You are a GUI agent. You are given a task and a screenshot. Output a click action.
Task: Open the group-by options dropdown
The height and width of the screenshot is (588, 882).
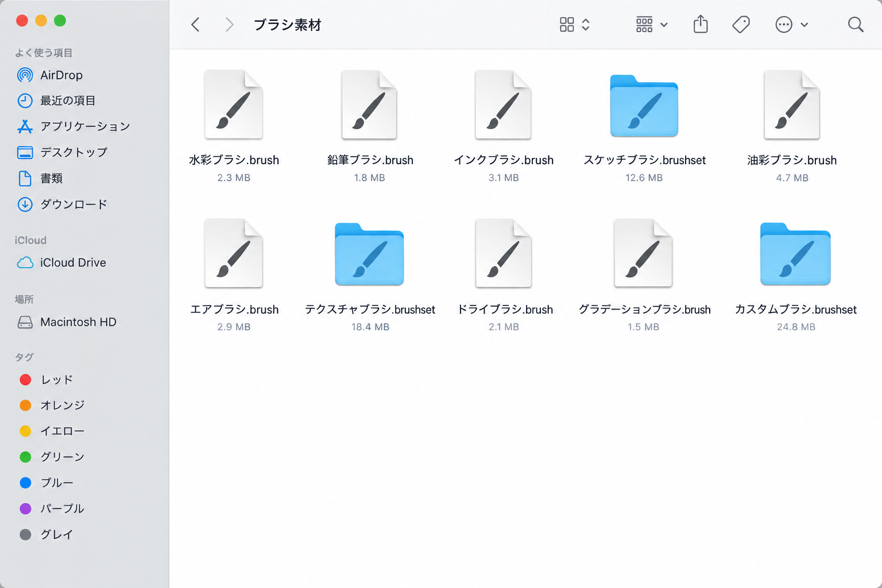652,24
